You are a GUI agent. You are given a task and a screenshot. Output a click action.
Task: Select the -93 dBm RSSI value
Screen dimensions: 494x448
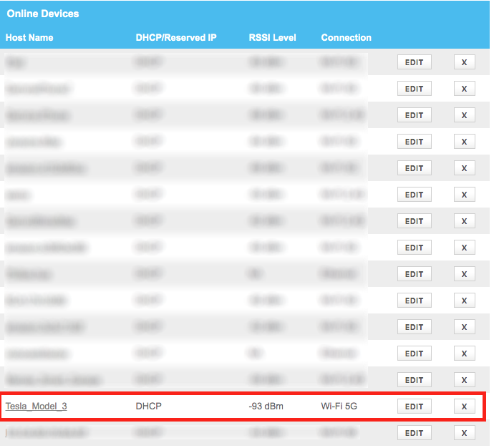pos(266,406)
